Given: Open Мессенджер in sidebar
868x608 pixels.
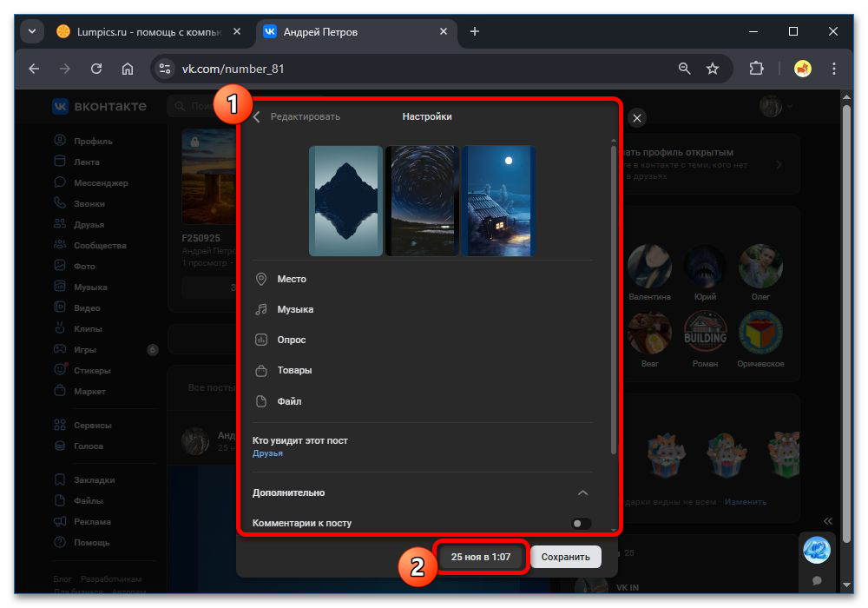Looking at the screenshot, I should (x=91, y=182).
